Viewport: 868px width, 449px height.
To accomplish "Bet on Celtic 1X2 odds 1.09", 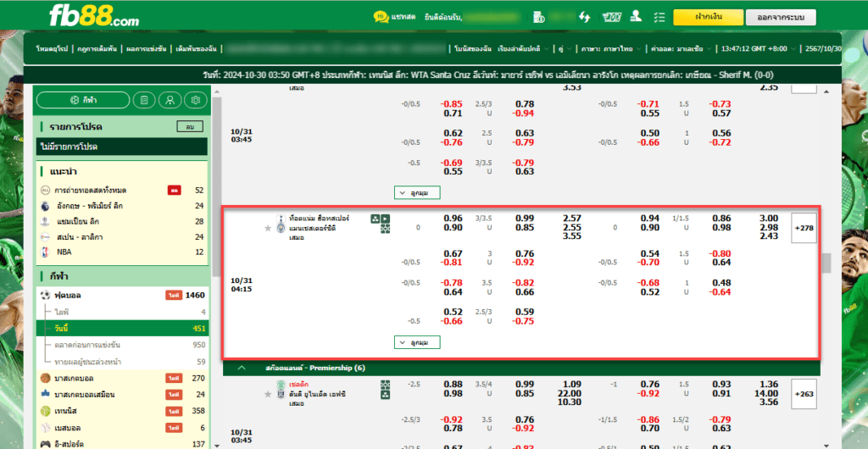I will [x=571, y=385].
